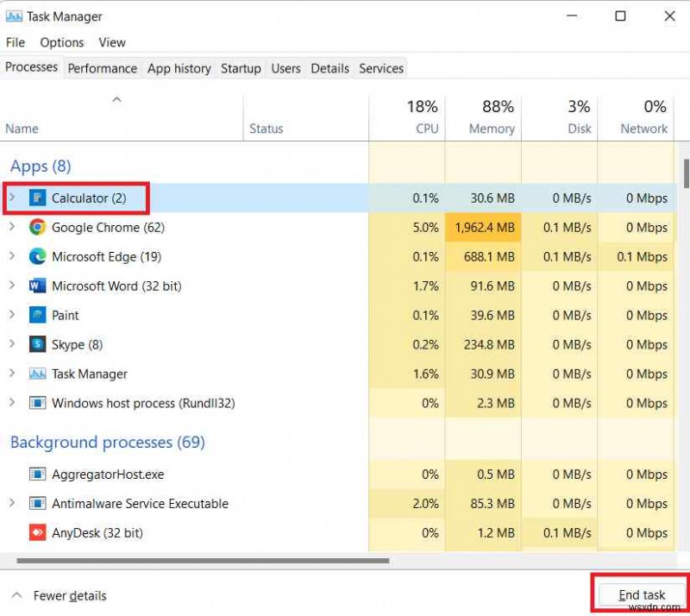Click the Calculator app icon

(x=38, y=198)
